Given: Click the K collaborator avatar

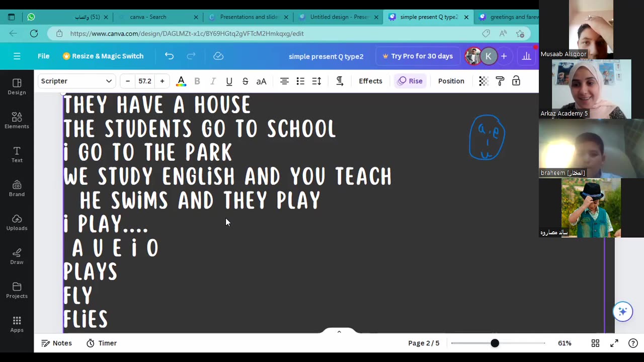Looking at the screenshot, I should coord(488,56).
